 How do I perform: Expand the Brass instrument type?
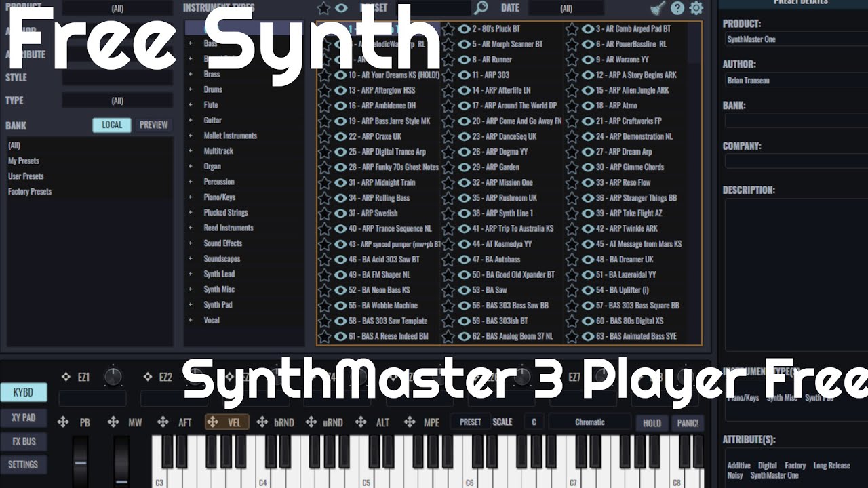(x=191, y=75)
